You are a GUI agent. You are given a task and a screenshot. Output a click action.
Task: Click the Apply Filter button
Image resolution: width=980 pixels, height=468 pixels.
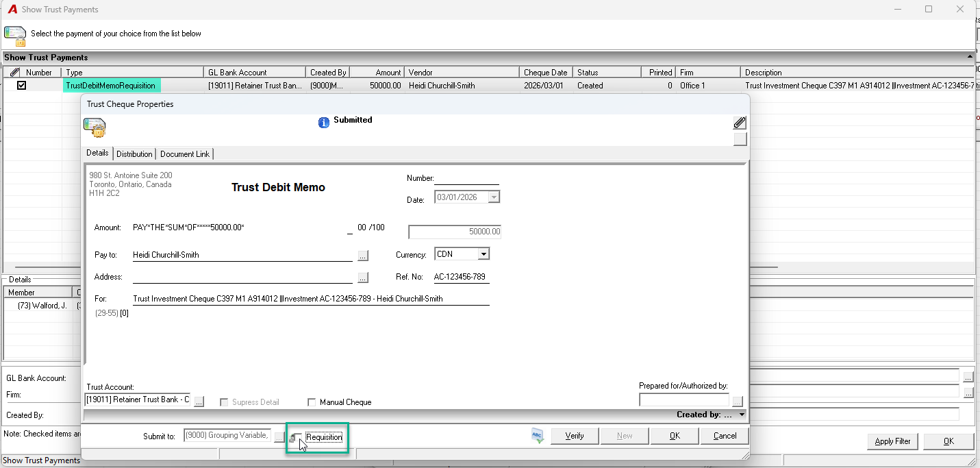tap(893, 441)
